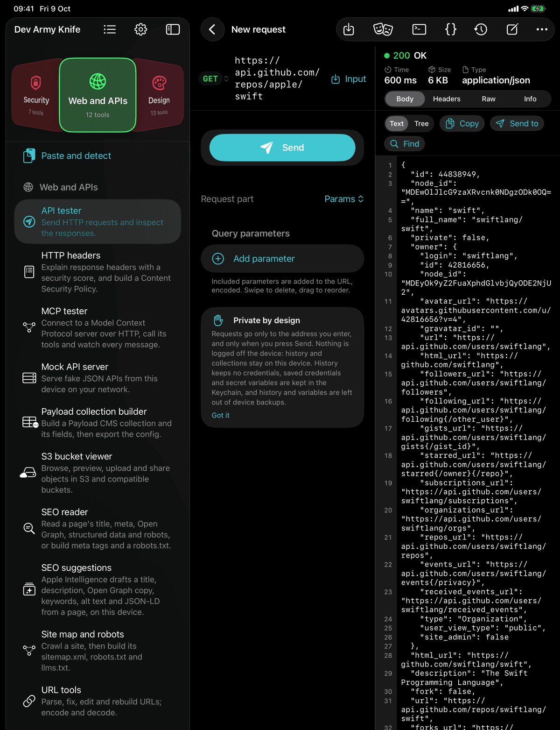This screenshot has height=730, width=560.
Task: Click the "login": "swiftlang" line
Action: click(x=469, y=256)
